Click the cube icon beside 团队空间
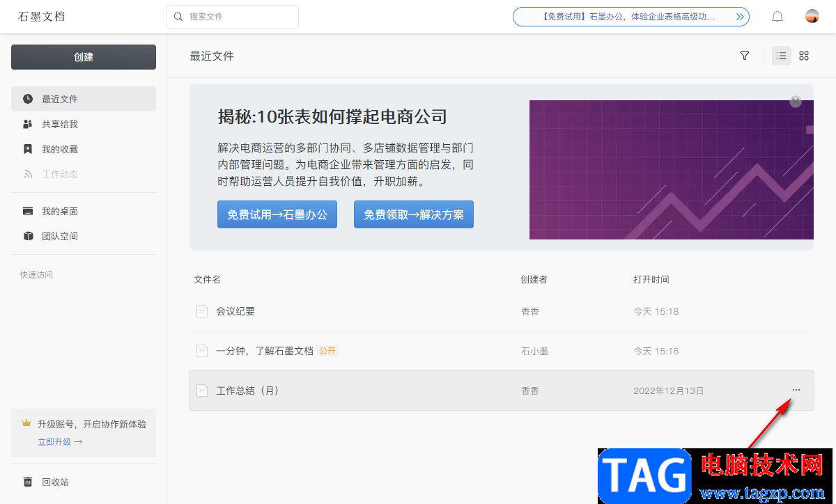 [x=28, y=236]
